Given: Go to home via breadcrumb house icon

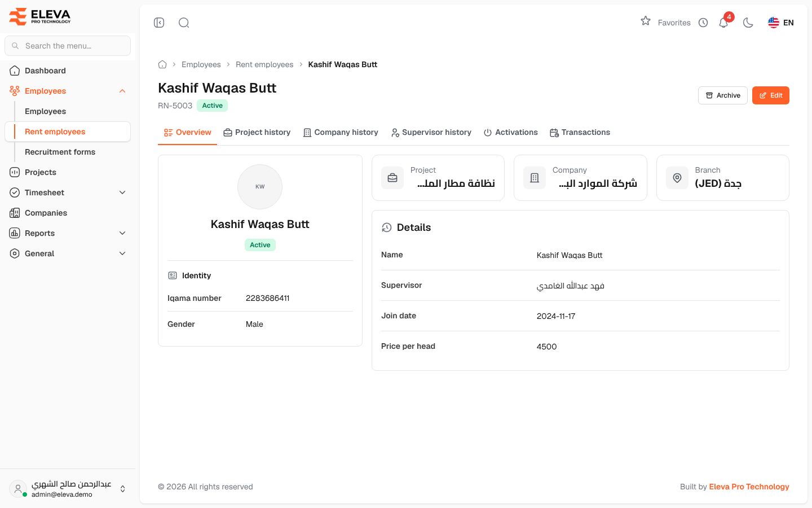Looking at the screenshot, I should click(x=162, y=64).
